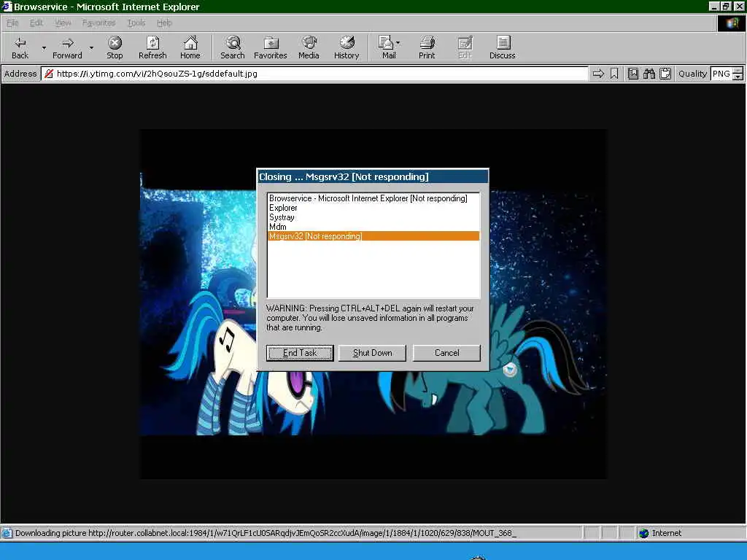Image resolution: width=747 pixels, height=560 pixels.
Task: Open the Edit menu
Action: click(x=36, y=23)
